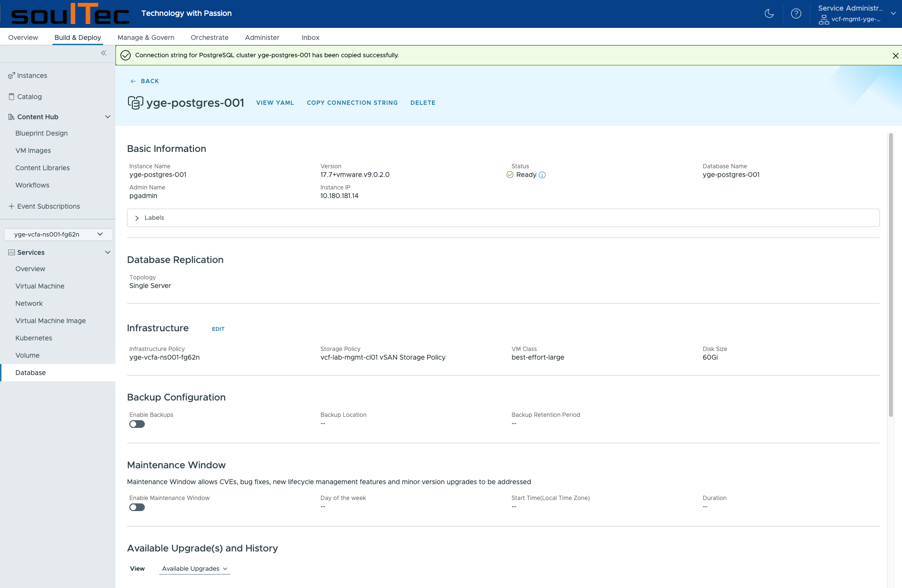Click the info icon next to Ready status
This screenshot has height=588, width=902.
(x=542, y=175)
